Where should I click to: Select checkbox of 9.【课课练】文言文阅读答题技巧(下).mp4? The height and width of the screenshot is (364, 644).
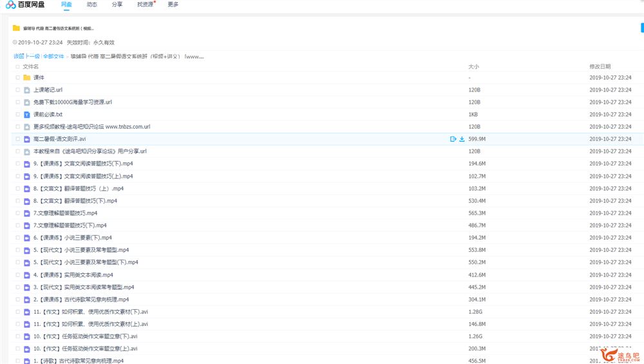[17, 164]
